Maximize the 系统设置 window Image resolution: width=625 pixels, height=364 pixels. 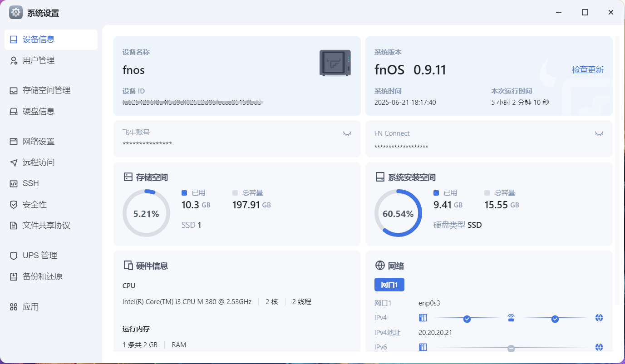coord(585,13)
